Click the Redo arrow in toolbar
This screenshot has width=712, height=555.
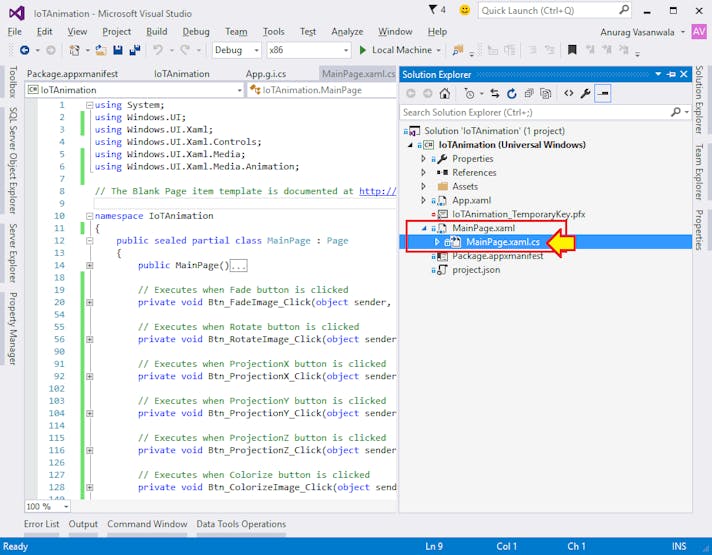[185, 50]
